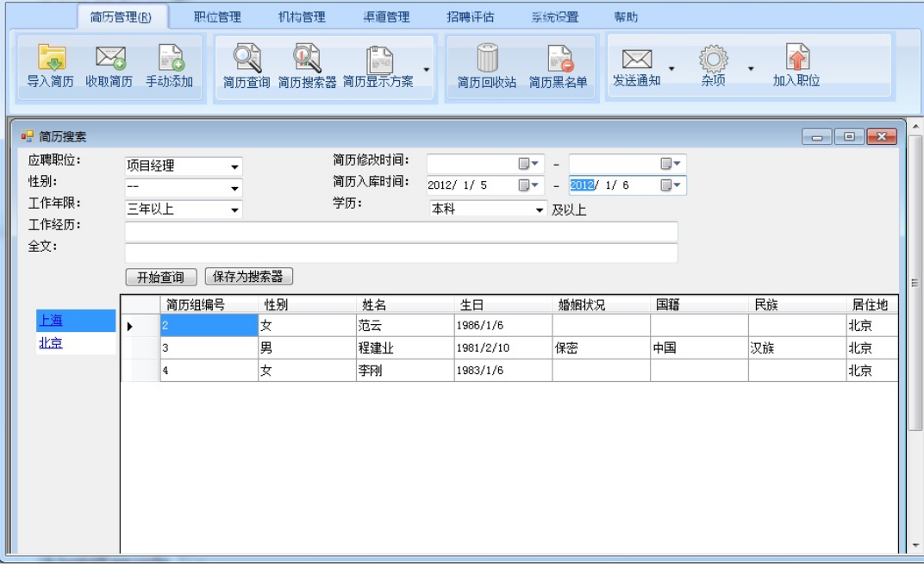Click the 保存为搜索器 button
The image size is (924, 569).
(249, 276)
